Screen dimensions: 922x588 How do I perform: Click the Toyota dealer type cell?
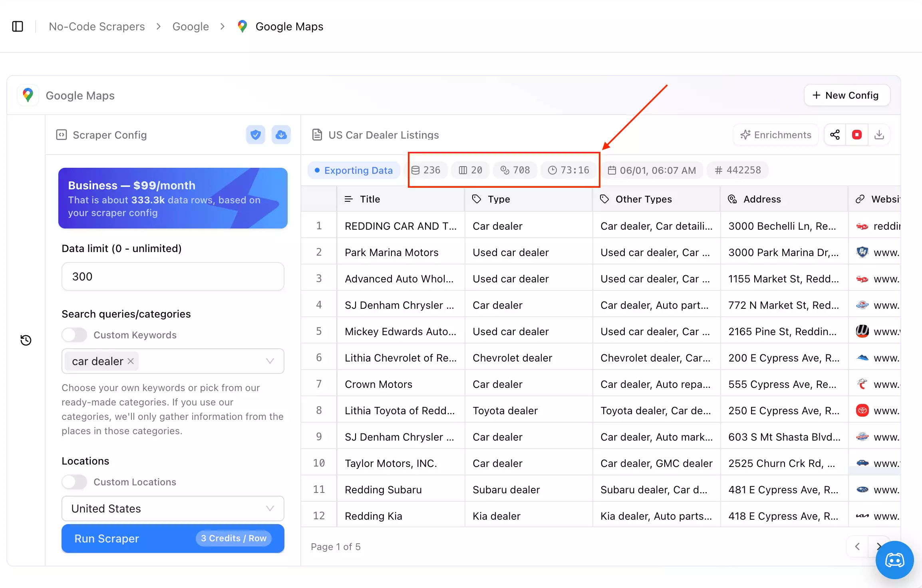[529, 410]
